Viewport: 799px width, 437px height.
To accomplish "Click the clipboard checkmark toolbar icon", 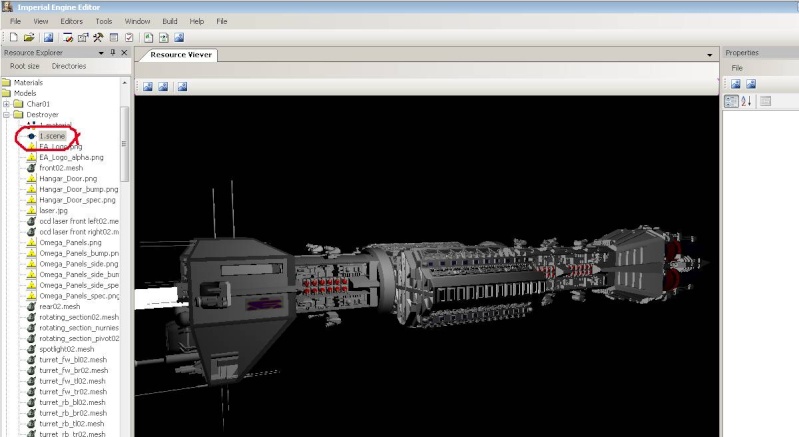I will point(129,37).
